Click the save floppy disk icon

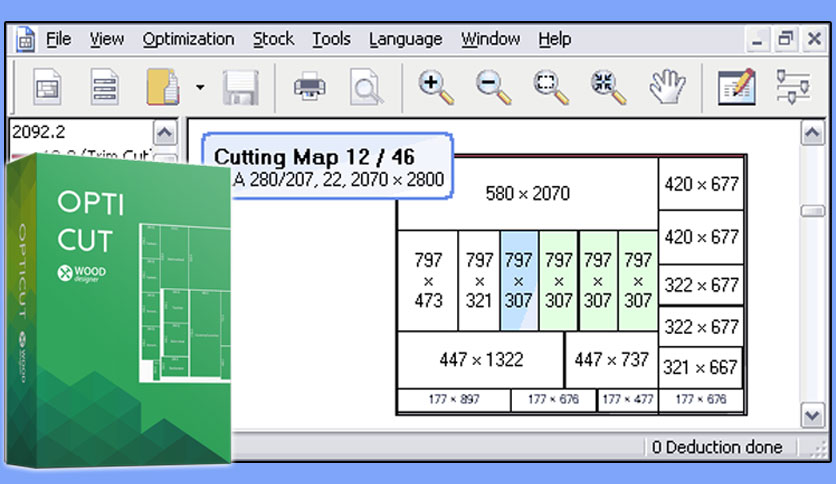(241, 87)
